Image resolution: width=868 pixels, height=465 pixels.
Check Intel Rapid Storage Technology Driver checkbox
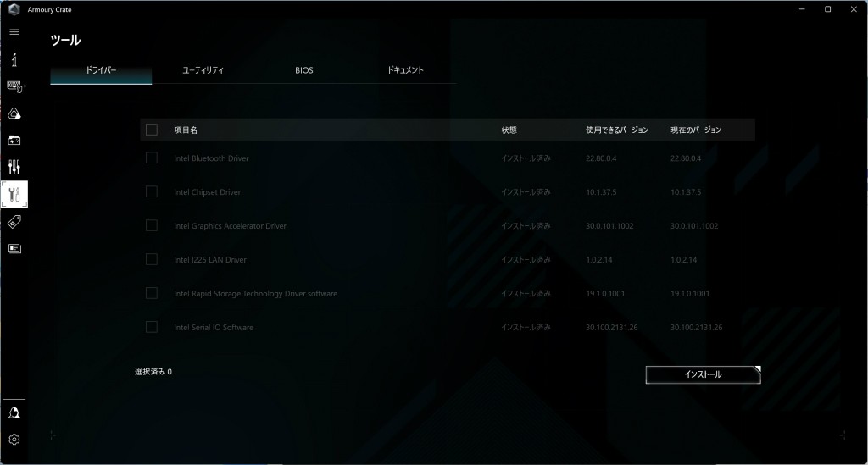tap(152, 293)
